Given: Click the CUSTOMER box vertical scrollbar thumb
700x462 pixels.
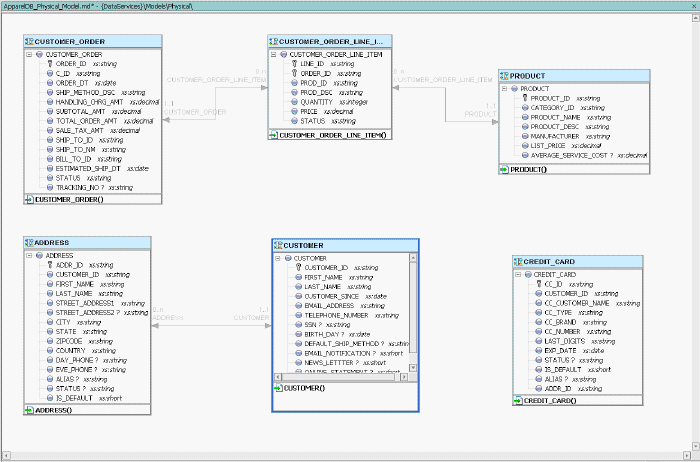Looking at the screenshot, I should tap(413, 307).
